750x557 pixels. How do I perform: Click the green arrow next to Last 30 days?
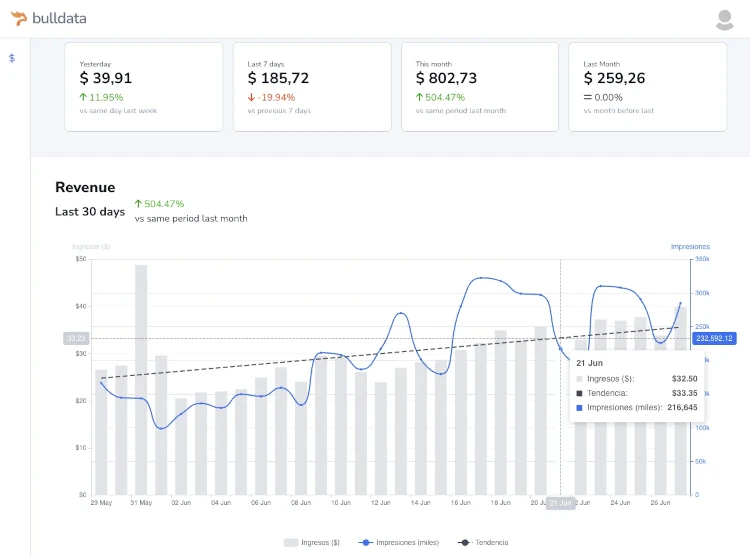pyautogui.click(x=138, y=203)
